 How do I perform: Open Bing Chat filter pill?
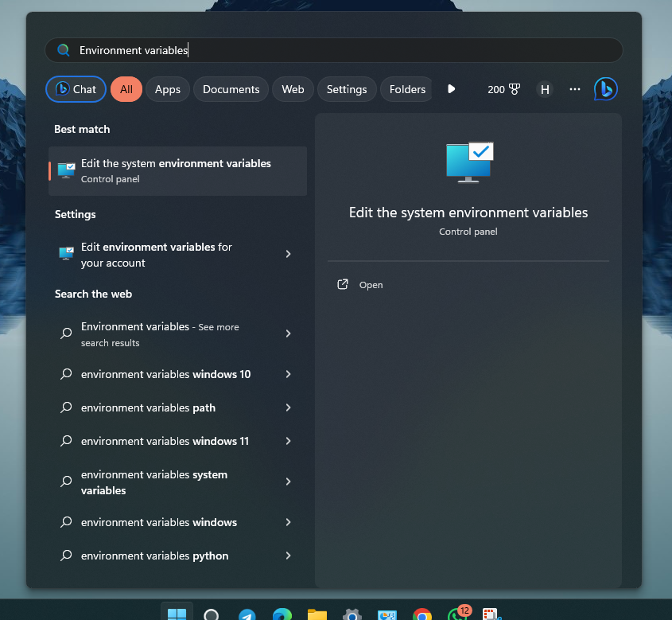click(76, 89)
